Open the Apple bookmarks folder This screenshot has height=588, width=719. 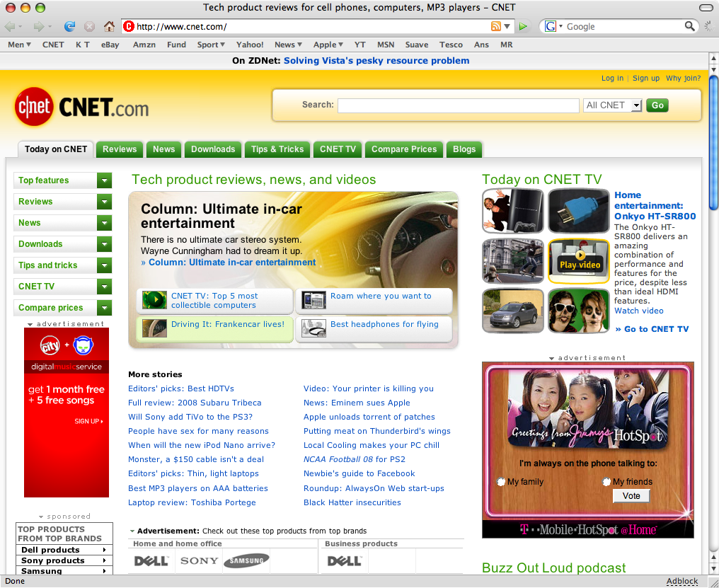point(328,45)
